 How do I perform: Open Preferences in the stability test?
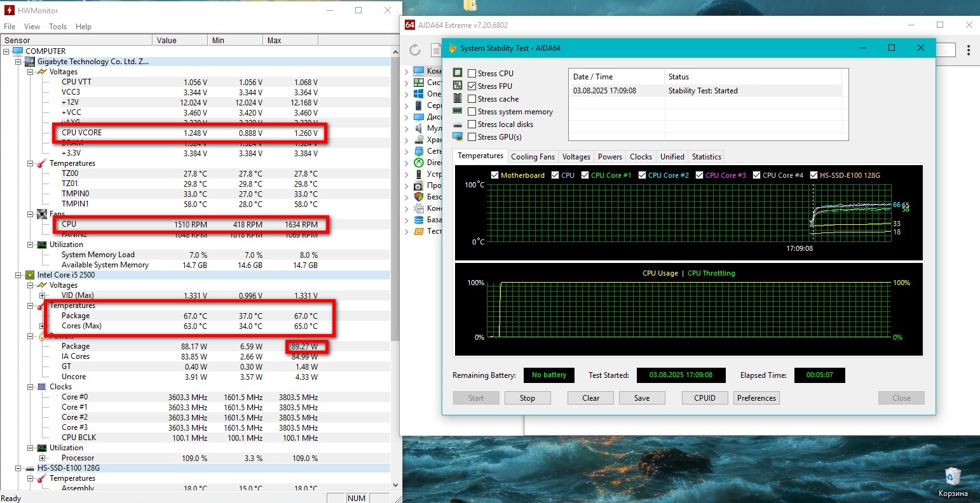click(x=756, y=398)
